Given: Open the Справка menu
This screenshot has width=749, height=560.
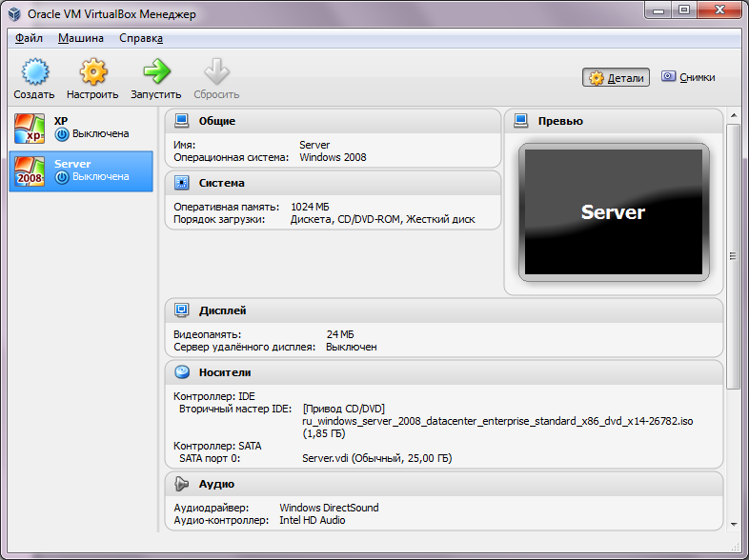Looking at the screenshot, I should tap(141, 38).
